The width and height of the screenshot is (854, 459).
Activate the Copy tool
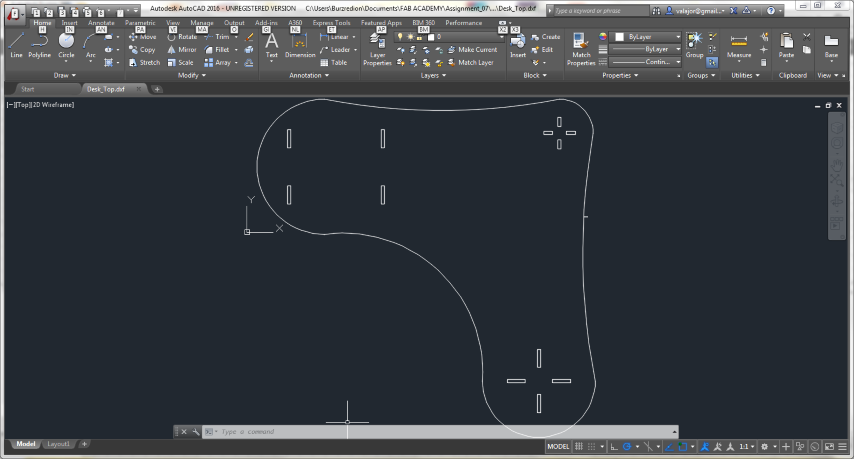tap(142, 50)
